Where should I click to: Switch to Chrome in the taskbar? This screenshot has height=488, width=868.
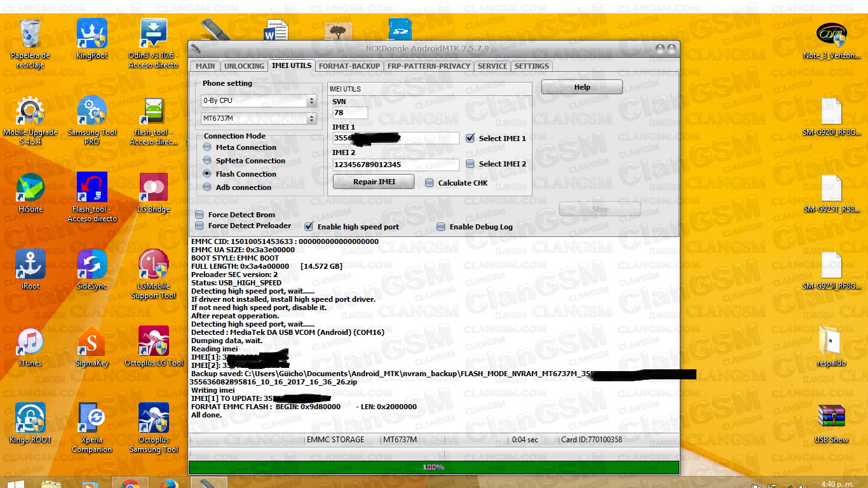click(x=130, y=483)
